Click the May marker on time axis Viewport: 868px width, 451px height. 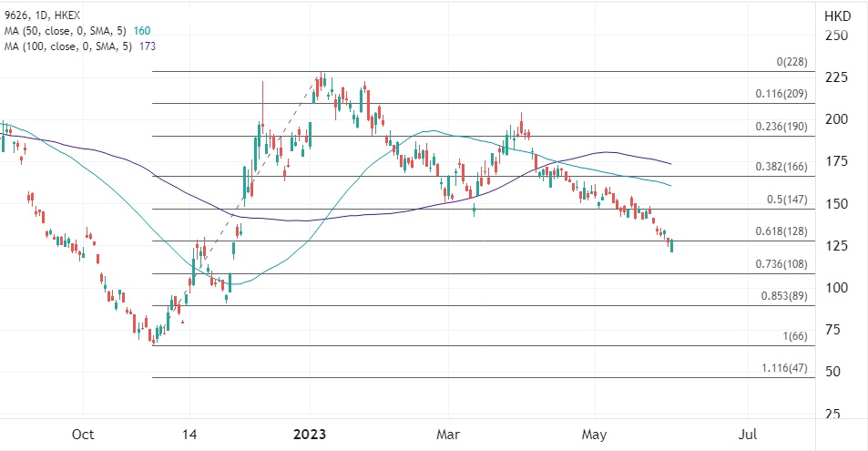(594, 435)
